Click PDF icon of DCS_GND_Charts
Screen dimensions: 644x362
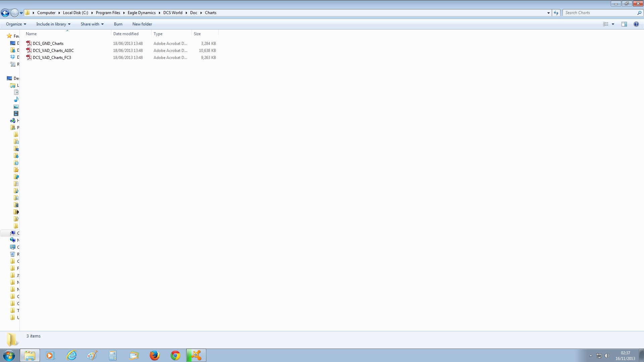29,43
